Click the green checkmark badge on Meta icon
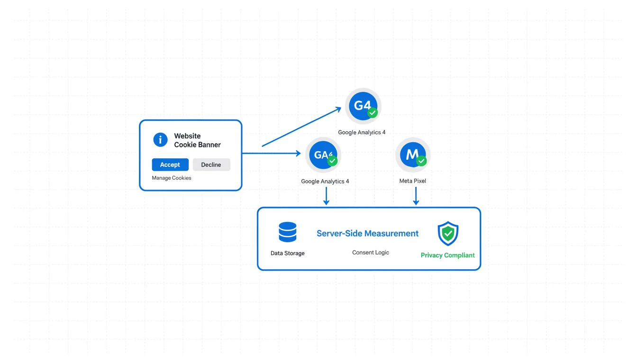The image size is (637, 364). coord(421,161)
